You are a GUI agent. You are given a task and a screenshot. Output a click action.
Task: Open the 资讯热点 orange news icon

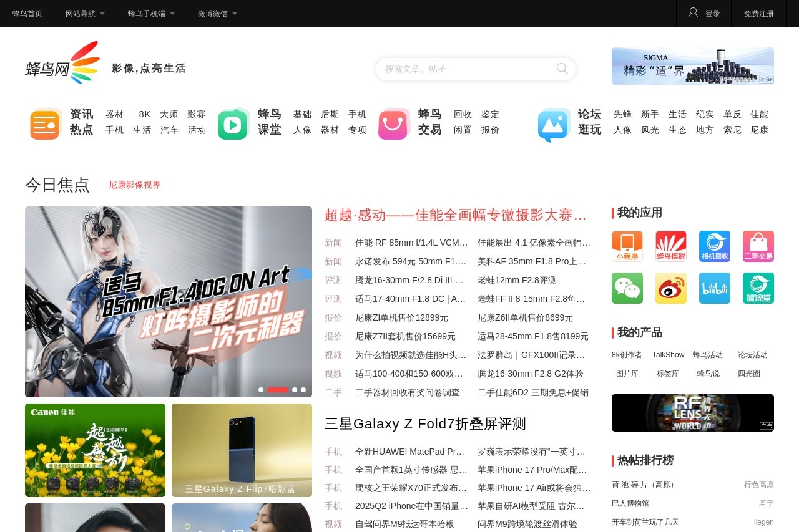46,123
